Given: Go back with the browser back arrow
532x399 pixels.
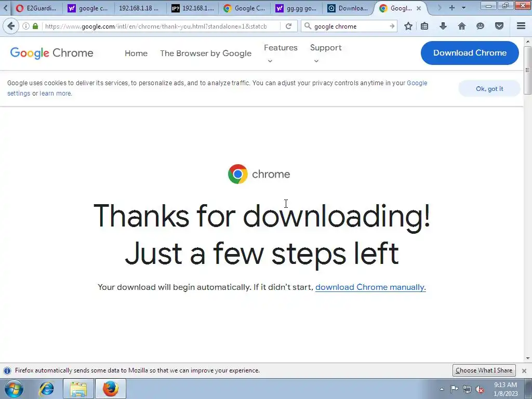Looking at the screenshot, I should coord(11,26).
